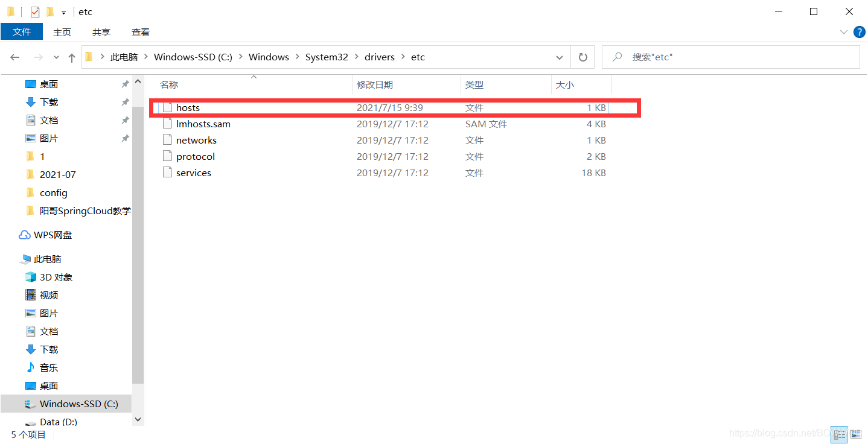868x444 pixels.
Task: Click the 音乐 note icon
Action: click(31, 367)
